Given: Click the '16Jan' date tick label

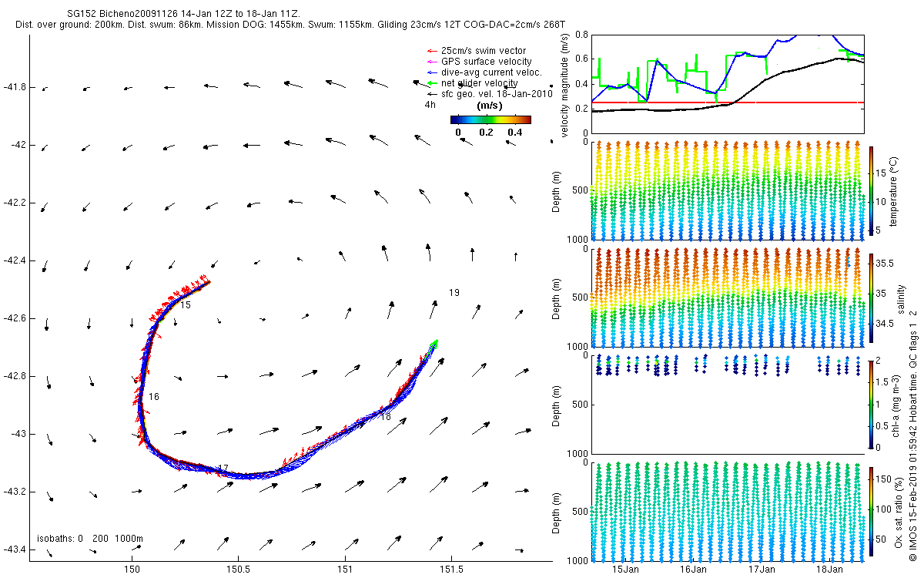Looking at the screenshot, I should click(x=694, y=570).
